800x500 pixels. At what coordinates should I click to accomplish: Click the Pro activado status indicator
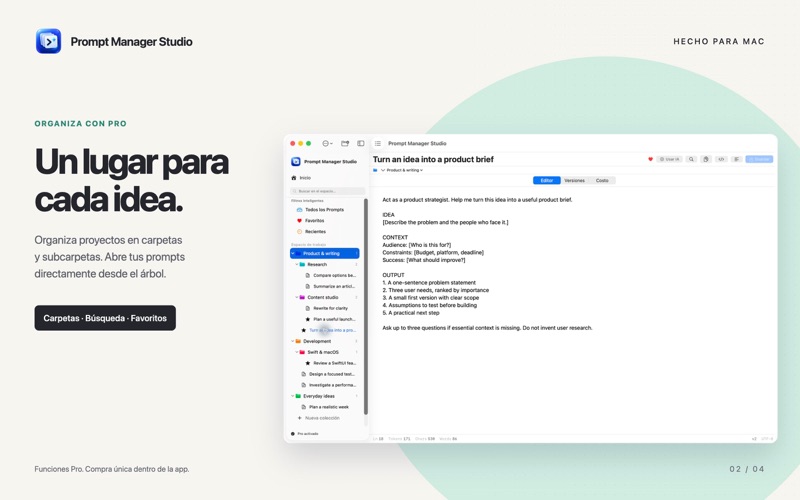[x=305, y=434]
